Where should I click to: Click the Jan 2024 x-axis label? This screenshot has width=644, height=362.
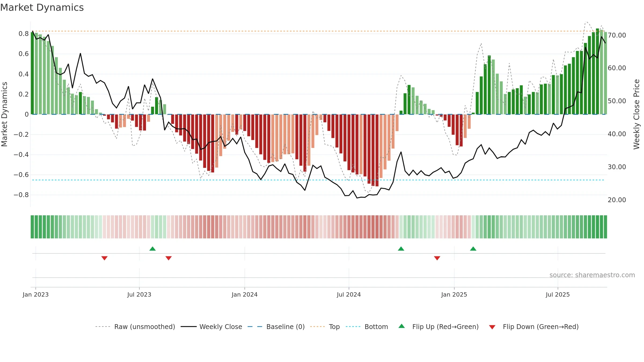pyautogui.click(x=244, y=294)
